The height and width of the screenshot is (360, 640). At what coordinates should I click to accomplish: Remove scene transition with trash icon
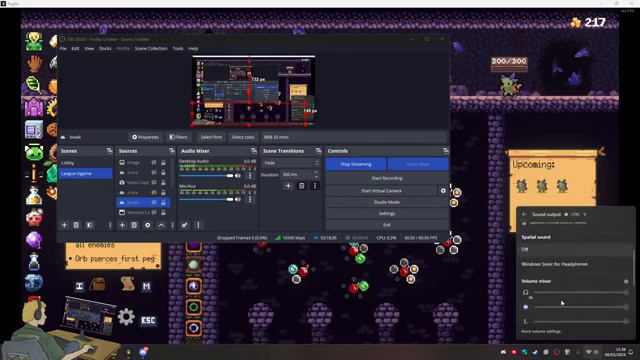point(302,186)
